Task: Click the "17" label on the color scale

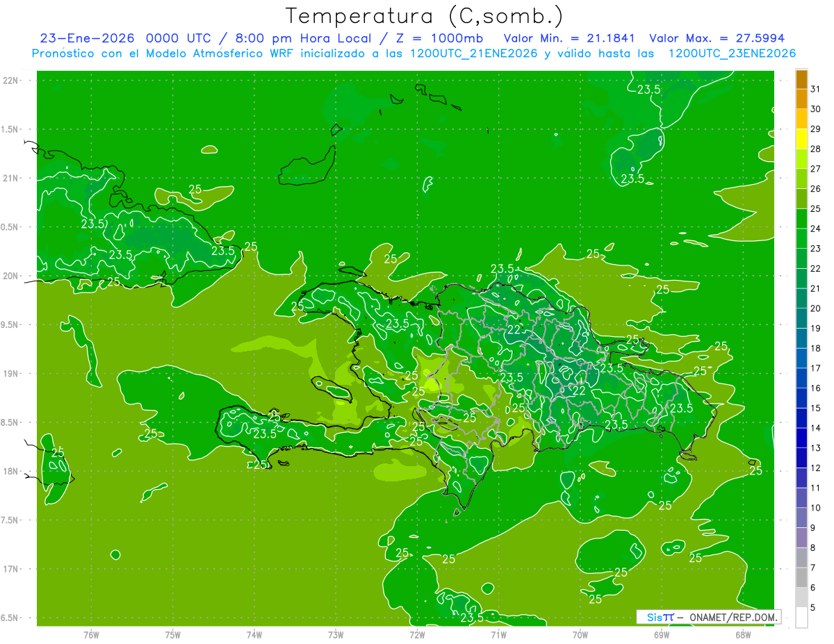Action: [x=815, y=368]
